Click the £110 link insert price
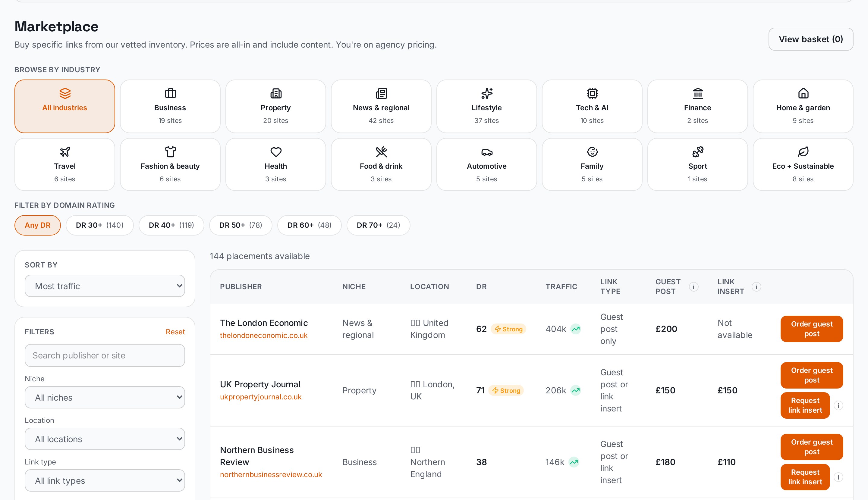The width and height of the screenshot is (868, 500). point(726,462)
